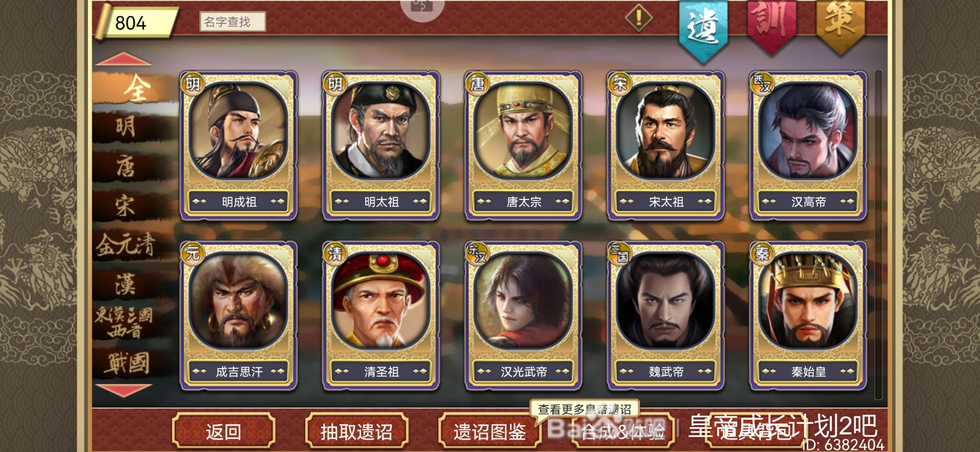This screenshot has height=452, width=980.
Task: Filter emperors by 金元清 dynasties
Action: click(x=126, y=245)
